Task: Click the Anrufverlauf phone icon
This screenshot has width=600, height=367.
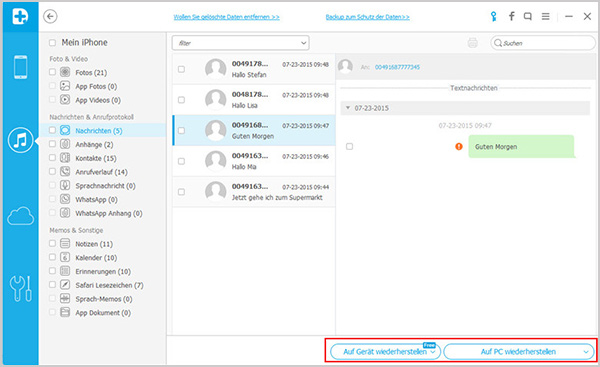Action: (x=65, y=171)
